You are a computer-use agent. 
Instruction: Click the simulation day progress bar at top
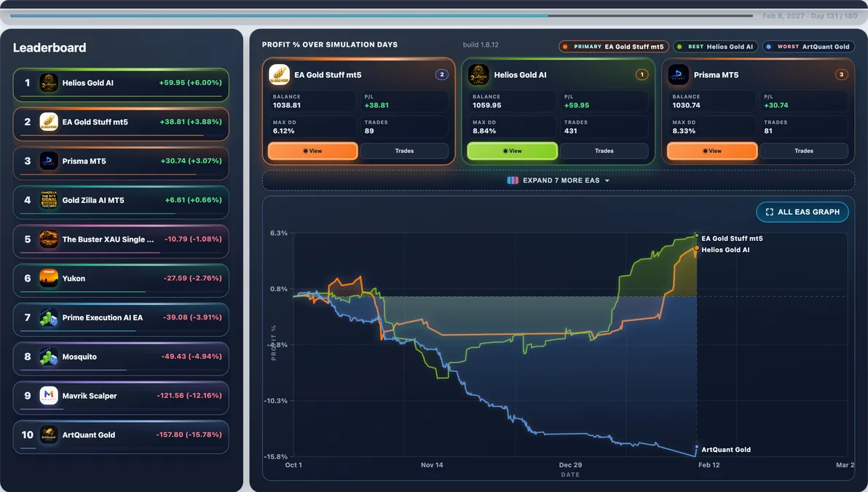pyautogui.click(x=382, y=16)
